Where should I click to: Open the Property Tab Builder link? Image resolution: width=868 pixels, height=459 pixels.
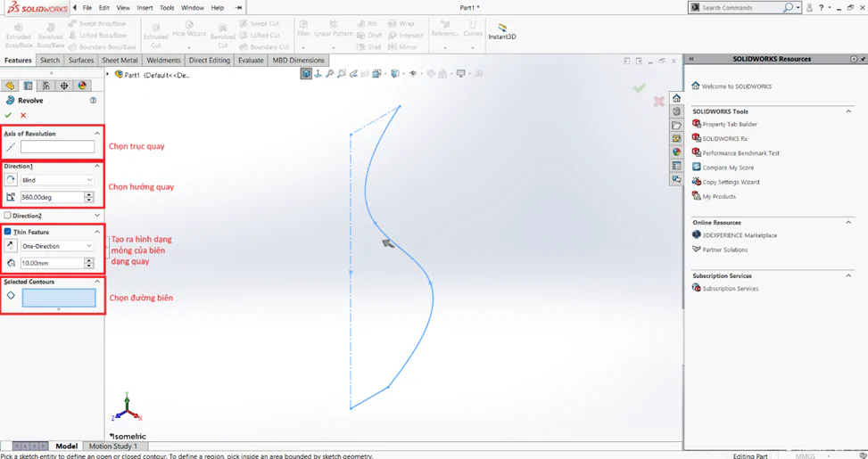[730, 124]
